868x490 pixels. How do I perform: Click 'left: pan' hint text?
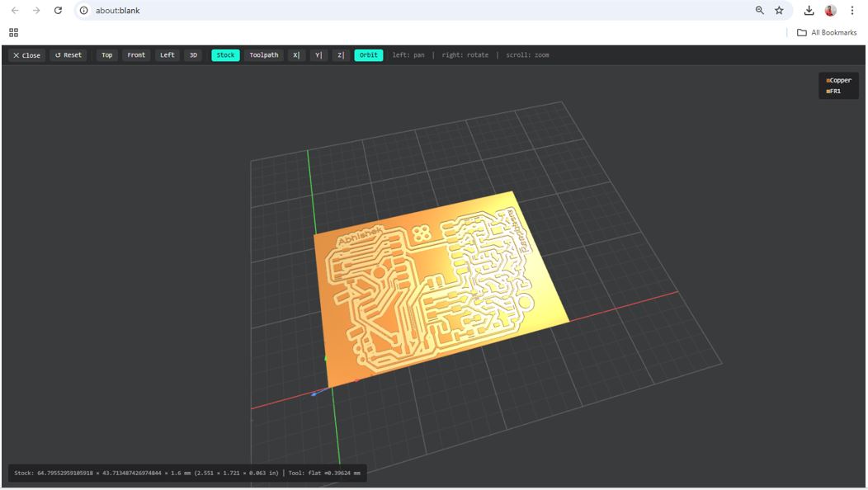point(408,55)
